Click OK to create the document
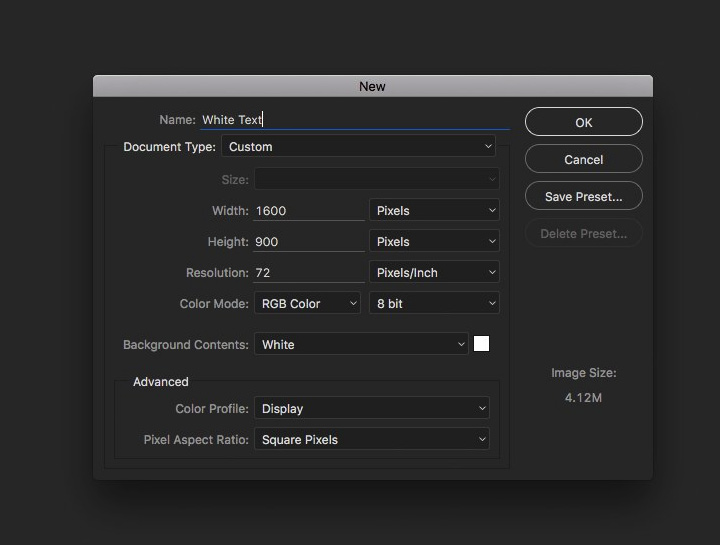Image resolution: width=720 pixels, height=545 pixels. (584, 122)
